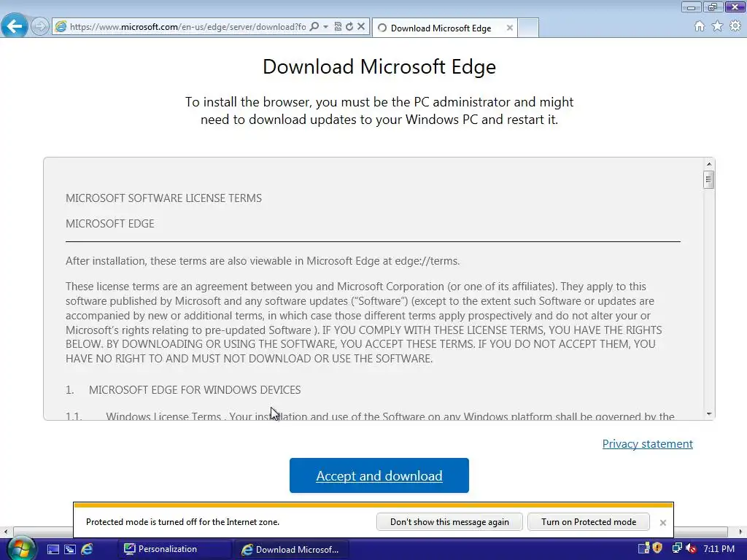Click the license terms scrollbar thumb
This screenshot has height=560, width=747.
click(x=708, y=180)
